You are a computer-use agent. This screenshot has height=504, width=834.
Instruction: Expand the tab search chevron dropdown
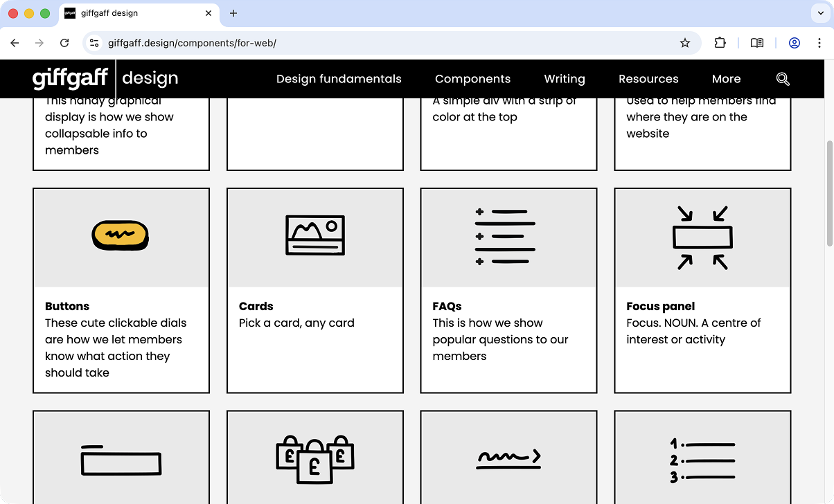point(819,13)
